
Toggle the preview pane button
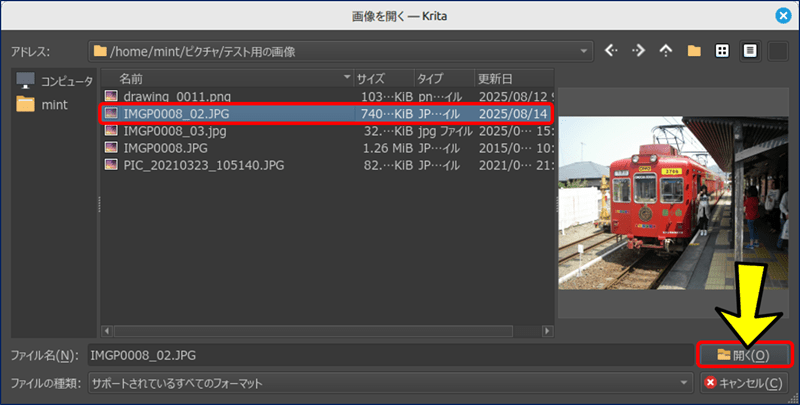tap(777, 50)
